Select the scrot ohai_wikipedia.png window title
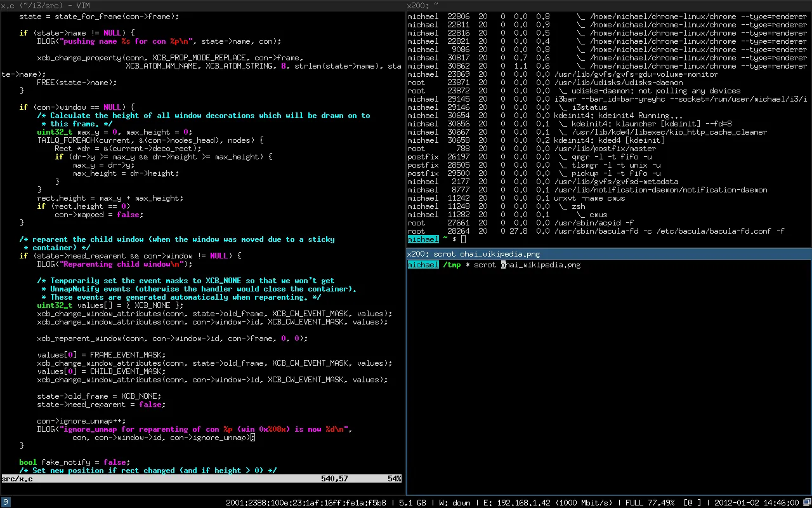 click(x=473, y=253)
